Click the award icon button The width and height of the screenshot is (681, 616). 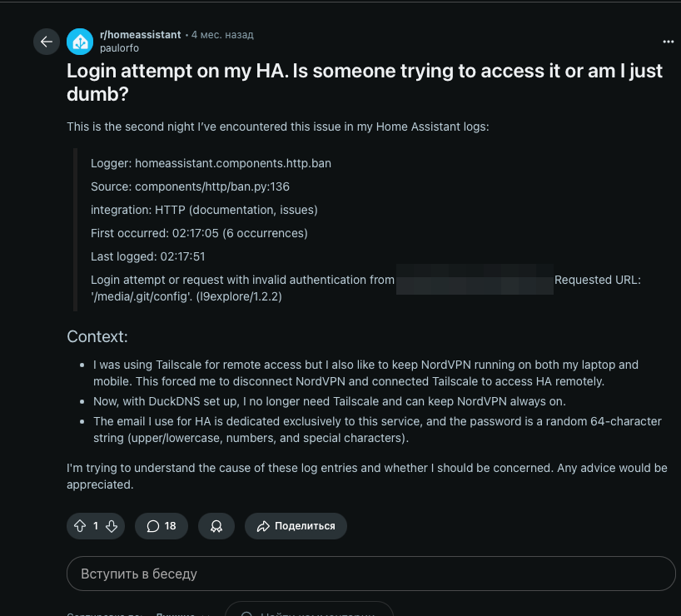[216, 526]
